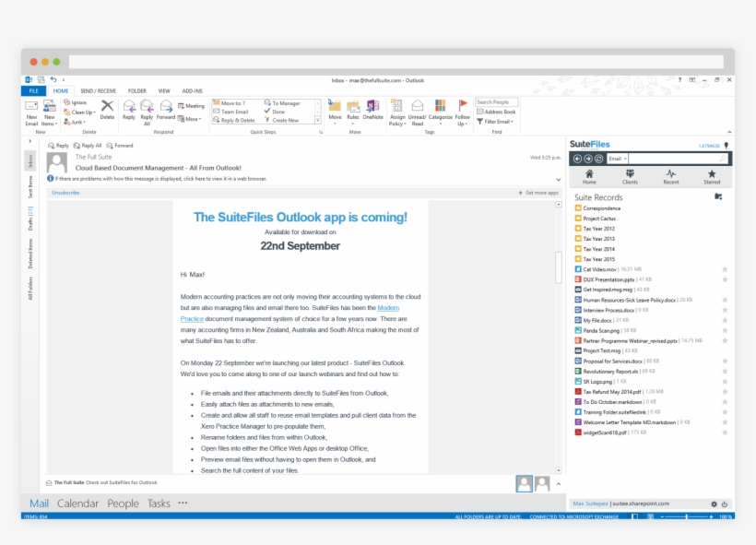Switch to the VIEW tab
Image resolution: width=756 pixels, height=545 pixels.
pos(164,90)
